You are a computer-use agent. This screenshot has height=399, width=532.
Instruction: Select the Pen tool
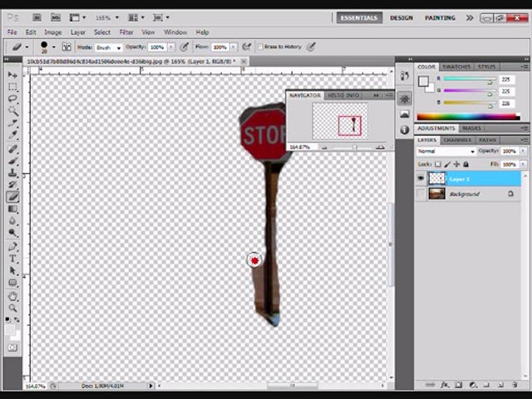[13, 246]
